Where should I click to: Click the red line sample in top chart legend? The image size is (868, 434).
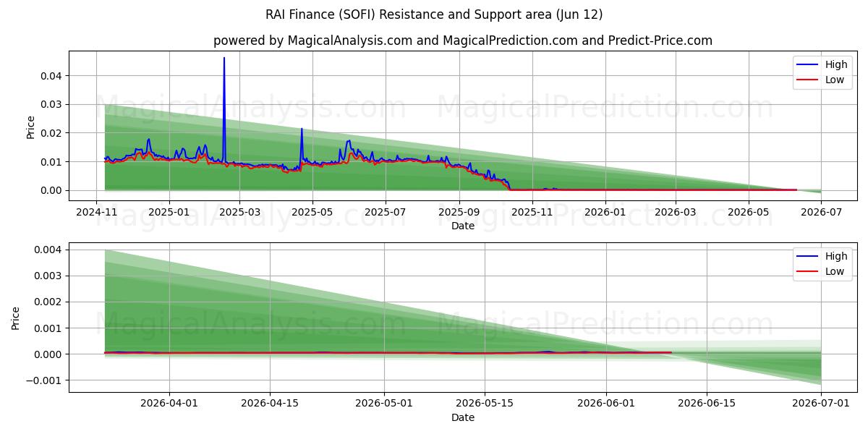tap(808, 80)
